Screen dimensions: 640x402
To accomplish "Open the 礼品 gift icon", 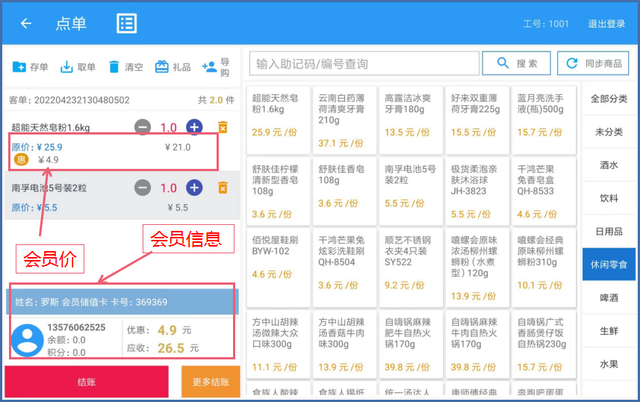I will pyautogui.click(x=173, y=67).
